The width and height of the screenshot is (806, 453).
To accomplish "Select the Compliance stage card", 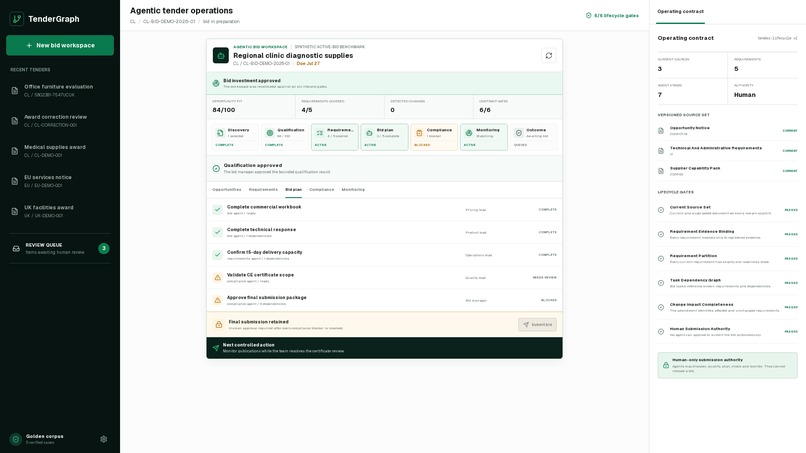I will point(434,137).
